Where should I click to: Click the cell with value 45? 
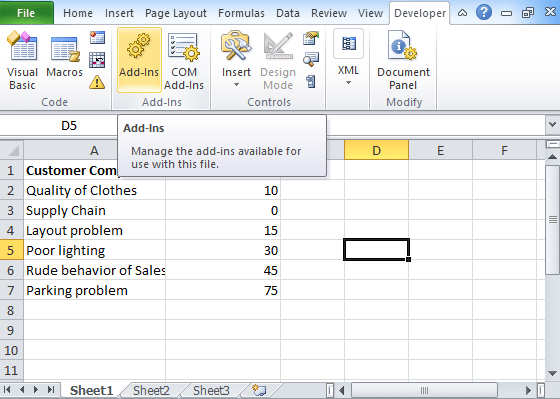point(223,270)
